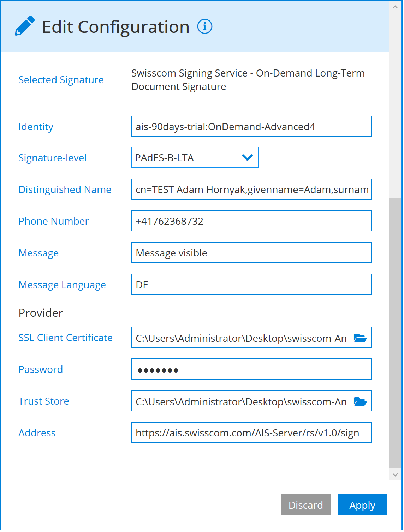Click the Password label
The image size is (404, 532).
click(x=41, y=369)
